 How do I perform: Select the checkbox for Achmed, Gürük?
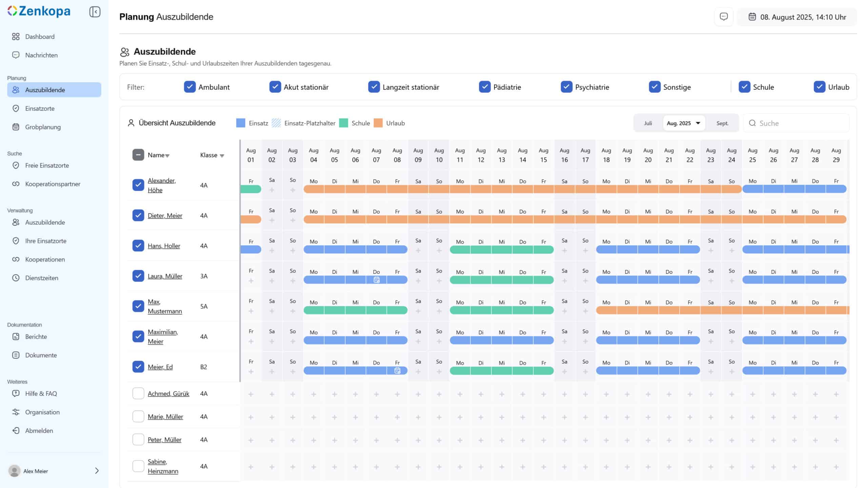[138, 393]
